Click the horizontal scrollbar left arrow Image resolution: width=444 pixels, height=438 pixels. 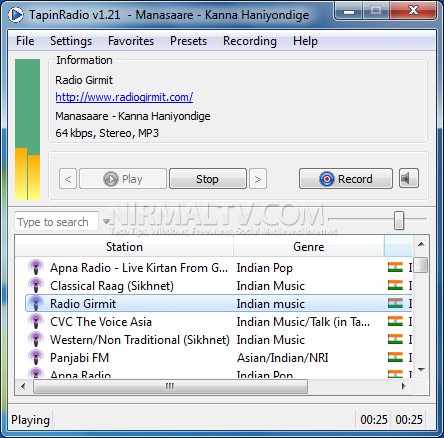[x=23, y=387]
